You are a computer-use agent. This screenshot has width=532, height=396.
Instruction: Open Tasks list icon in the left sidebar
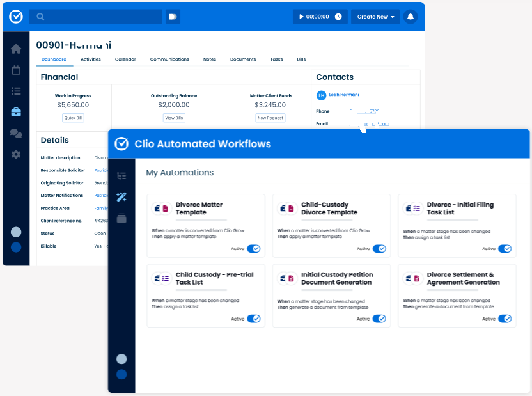coord(16,91)
